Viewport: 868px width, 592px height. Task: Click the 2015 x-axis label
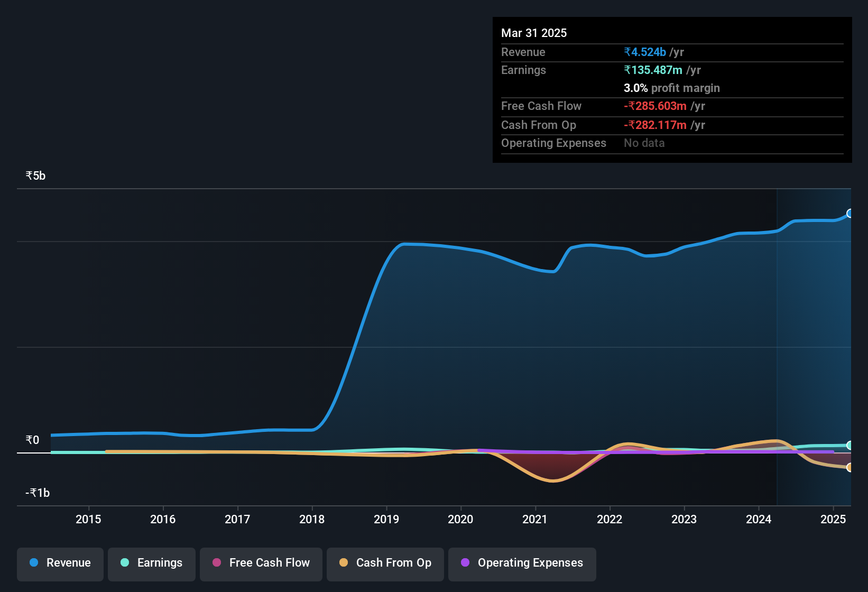[88, 520]
